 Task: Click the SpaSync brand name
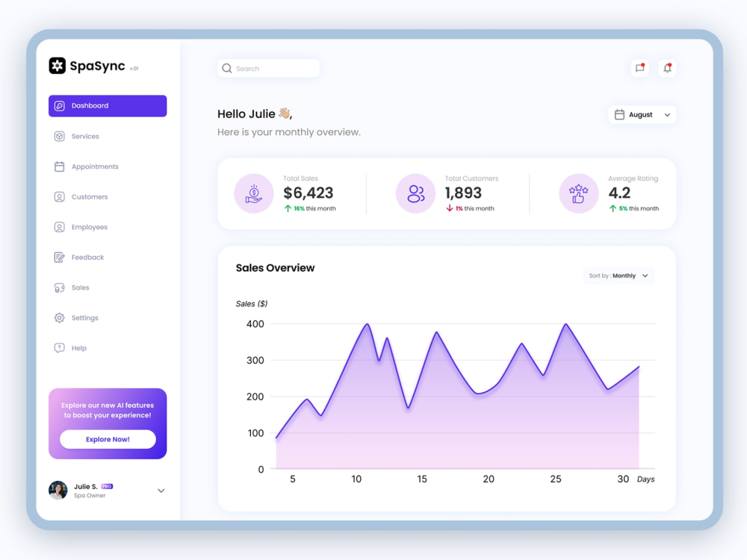(x=97, y=66)
